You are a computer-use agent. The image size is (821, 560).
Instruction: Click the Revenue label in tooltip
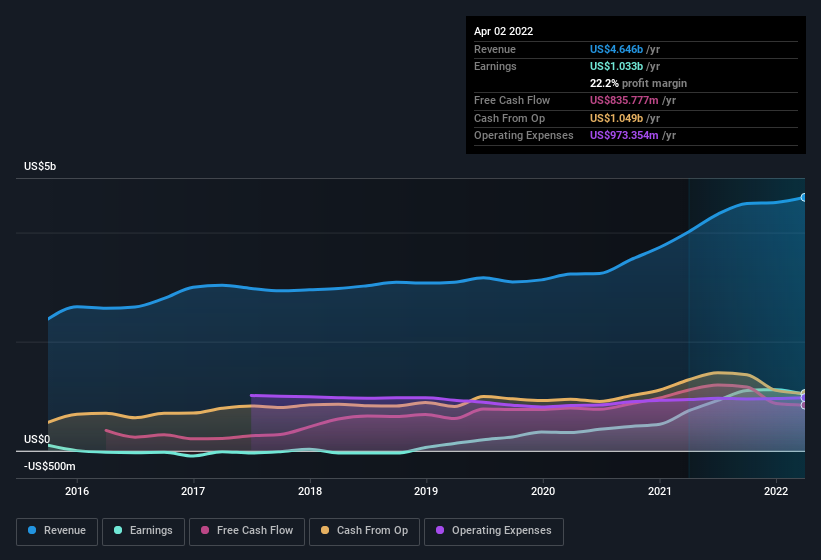(x=495, y=49)
